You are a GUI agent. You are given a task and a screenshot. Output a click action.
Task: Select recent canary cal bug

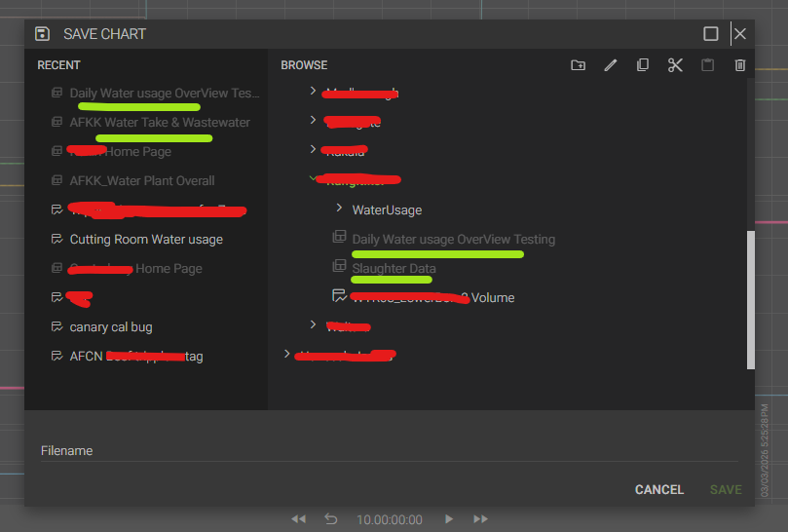coord(111,326)
